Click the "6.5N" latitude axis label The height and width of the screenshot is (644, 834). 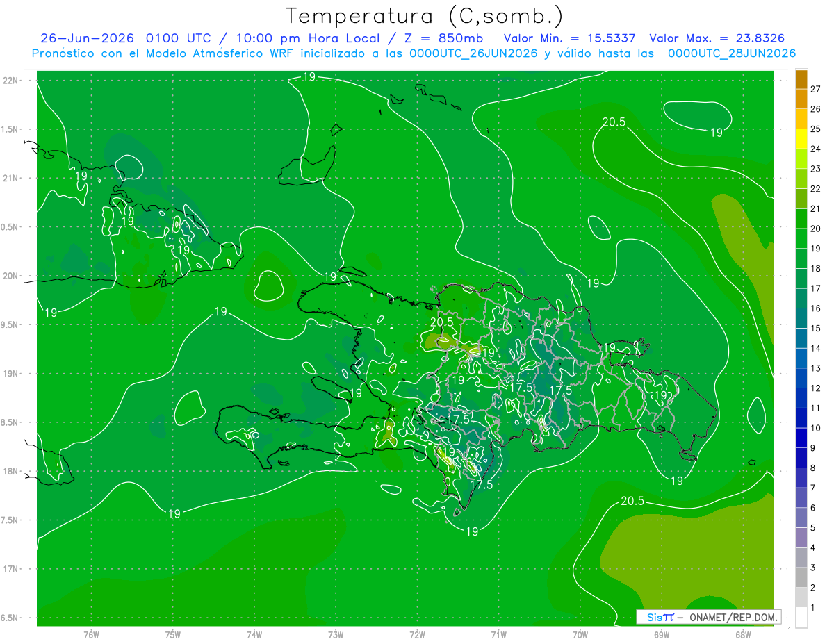pos(10,618)
